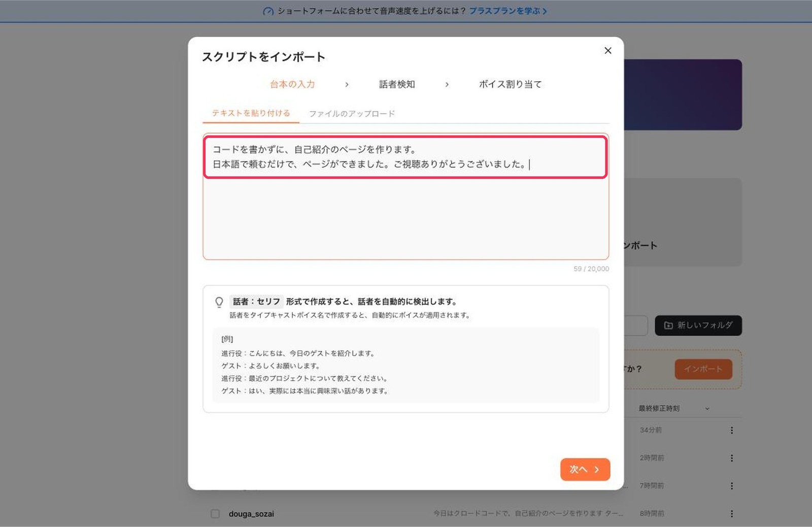Close the スクリプトをインポート dialog

[607, 51]
